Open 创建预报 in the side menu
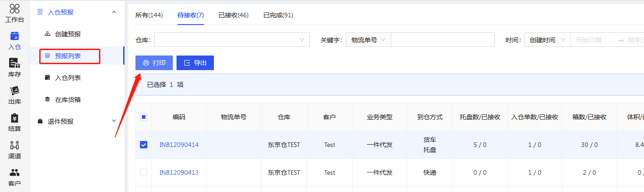Screen dimensions: 644x192 click(x=68, y=34)
